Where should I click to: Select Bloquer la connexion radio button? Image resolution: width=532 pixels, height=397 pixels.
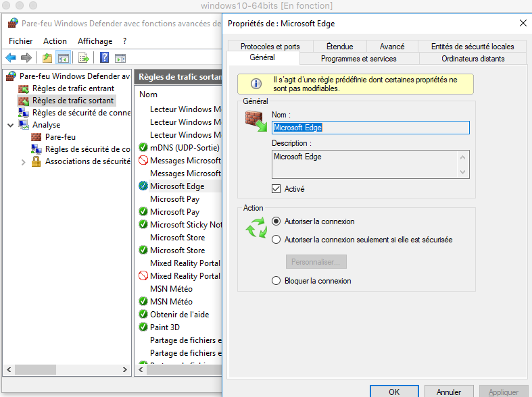click(x=276, y=281)
